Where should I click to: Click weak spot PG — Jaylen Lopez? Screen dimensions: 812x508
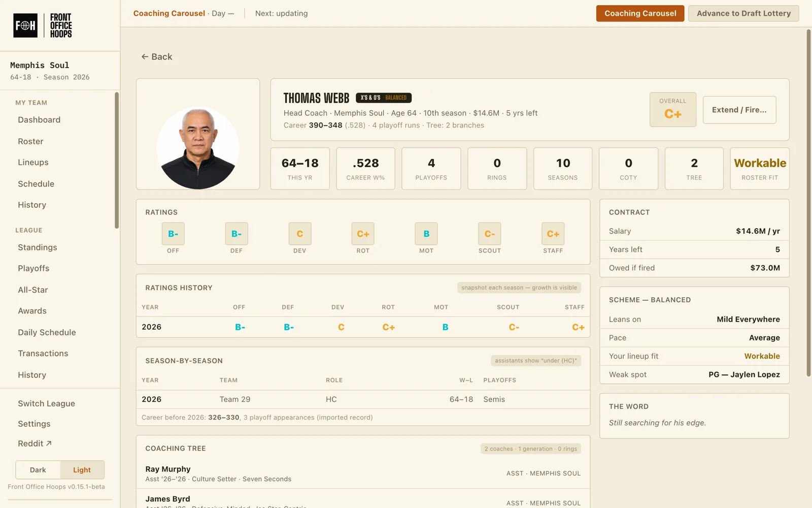coord(744,374)
